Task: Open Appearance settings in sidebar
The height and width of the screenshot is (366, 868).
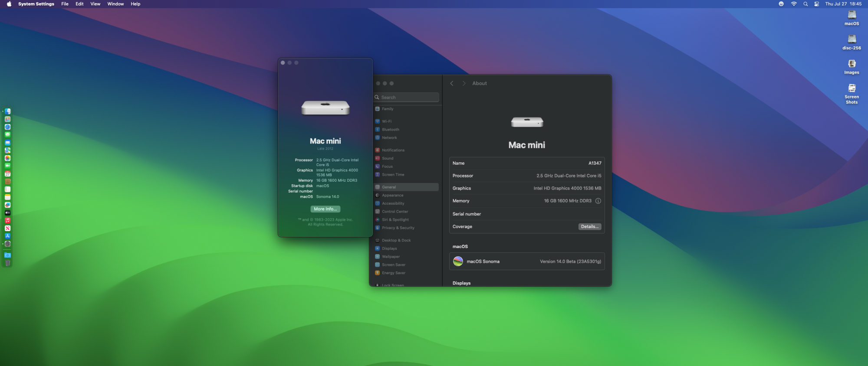Action: tap(407, 195)
